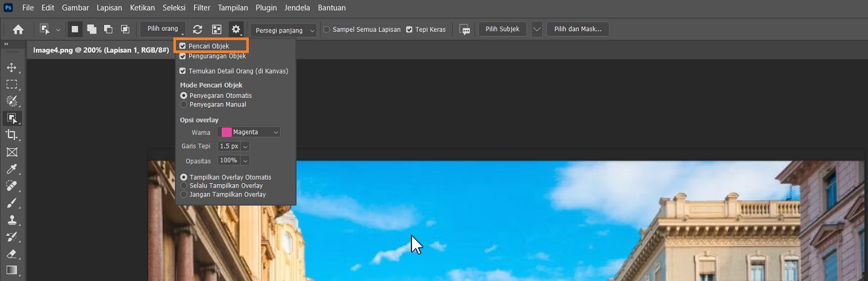Click the show all objects icon

216,29
